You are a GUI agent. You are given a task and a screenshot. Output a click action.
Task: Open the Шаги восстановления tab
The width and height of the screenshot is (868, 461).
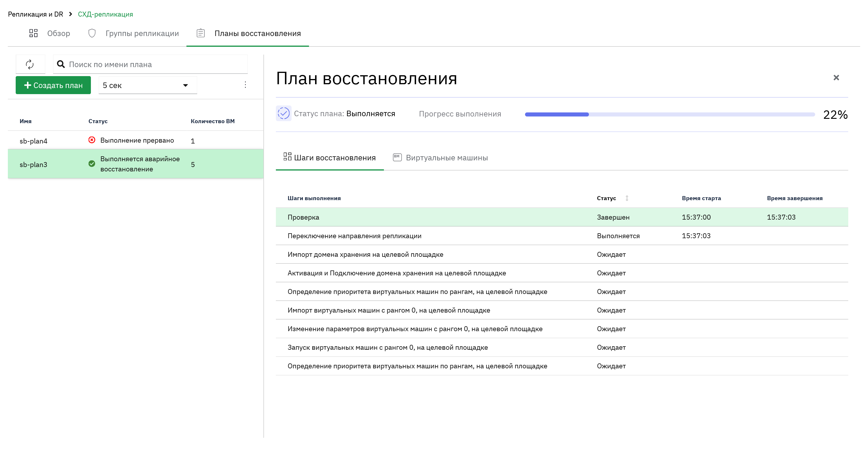tap(330, 158)
